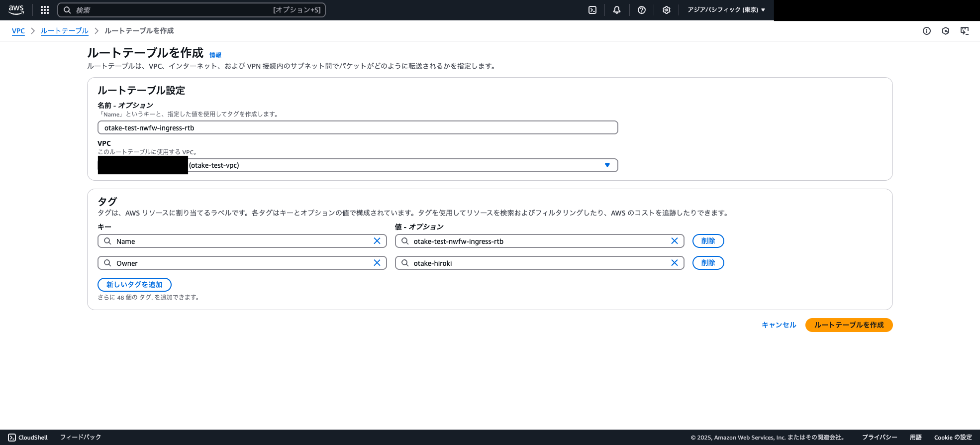Open the settings gear icon
Viewport: 980px width, 445px height.
tap(667, 10)
